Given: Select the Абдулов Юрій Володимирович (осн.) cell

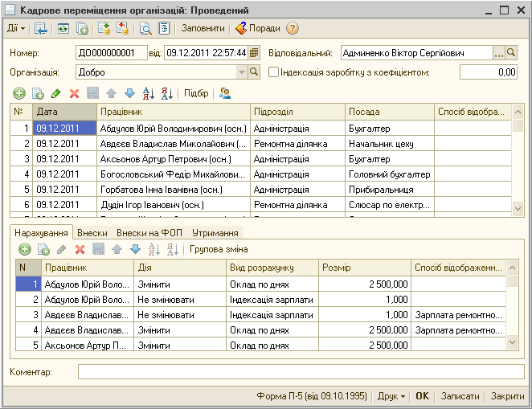Looking at the screenshot, I should tap(174, 129).
